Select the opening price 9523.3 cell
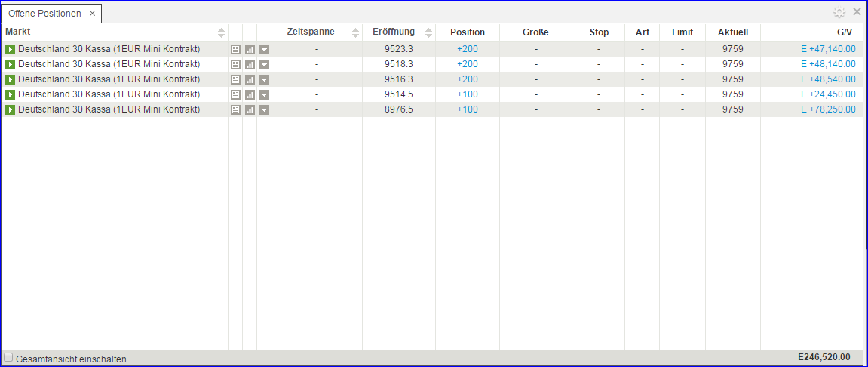This screenshot has height=367, width=868. 399,49
